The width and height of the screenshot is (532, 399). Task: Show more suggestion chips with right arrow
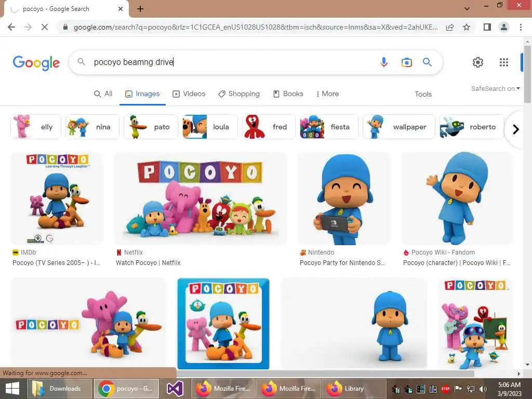(x=516, y=129)
